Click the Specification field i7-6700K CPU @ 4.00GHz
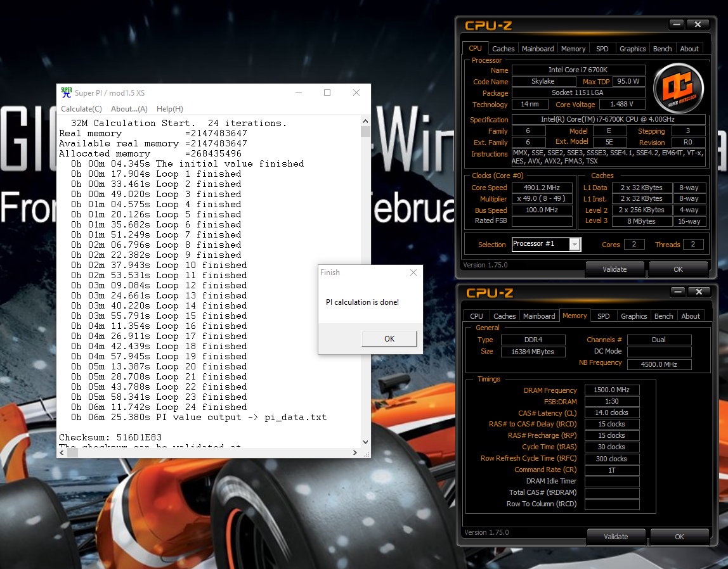 click(608, 120)
